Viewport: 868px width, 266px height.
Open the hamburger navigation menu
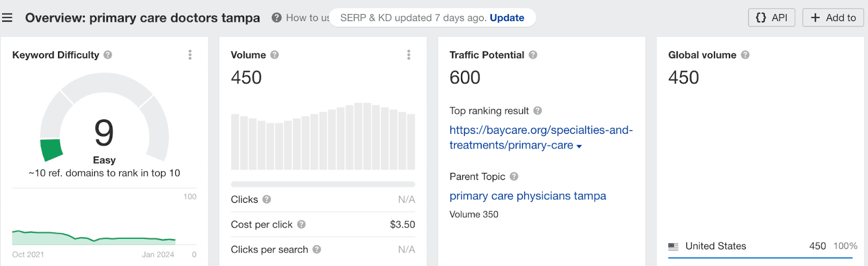point(7,18)
